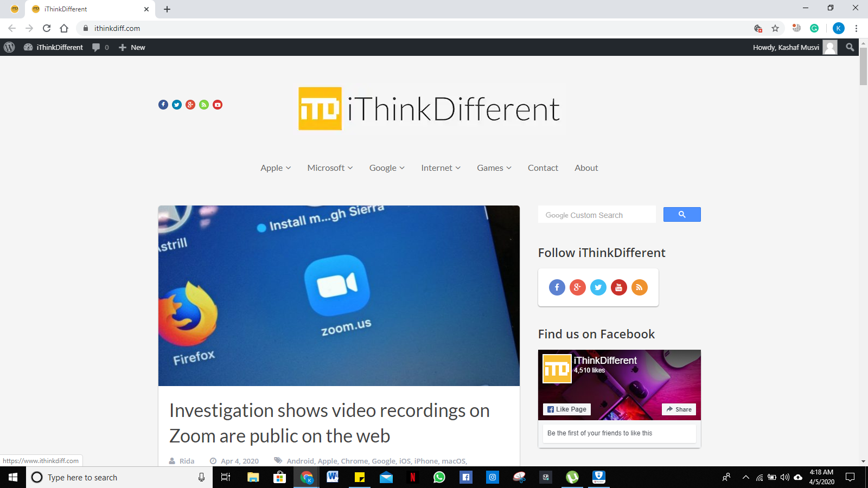Image resolution: width=868 pixels, height=488 pixels.
Task: Click the Twitter icon in Follow widget
Action: point(598,287)
